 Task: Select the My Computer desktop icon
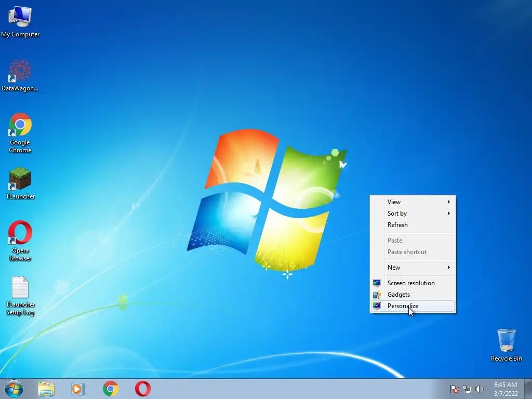pos(20,21)
